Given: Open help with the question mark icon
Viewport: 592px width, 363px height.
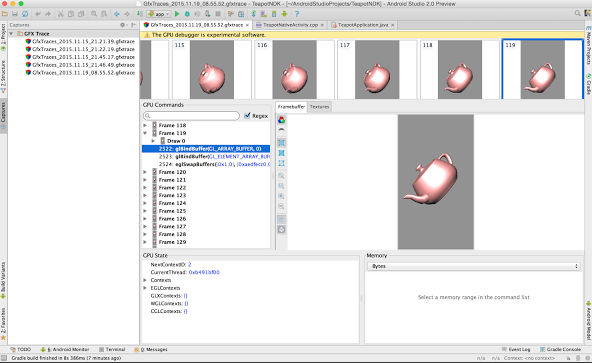Looking at the screenshot, I should [297, 14].
